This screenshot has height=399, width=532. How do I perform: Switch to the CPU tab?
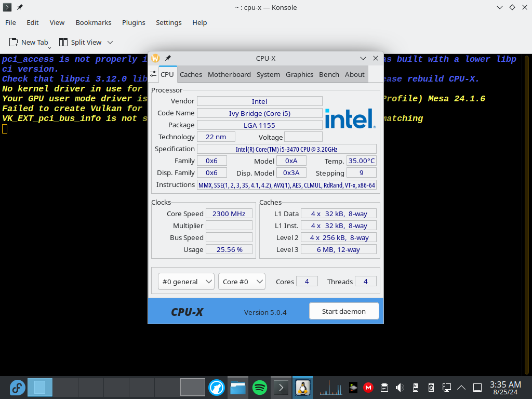(167, 74)
